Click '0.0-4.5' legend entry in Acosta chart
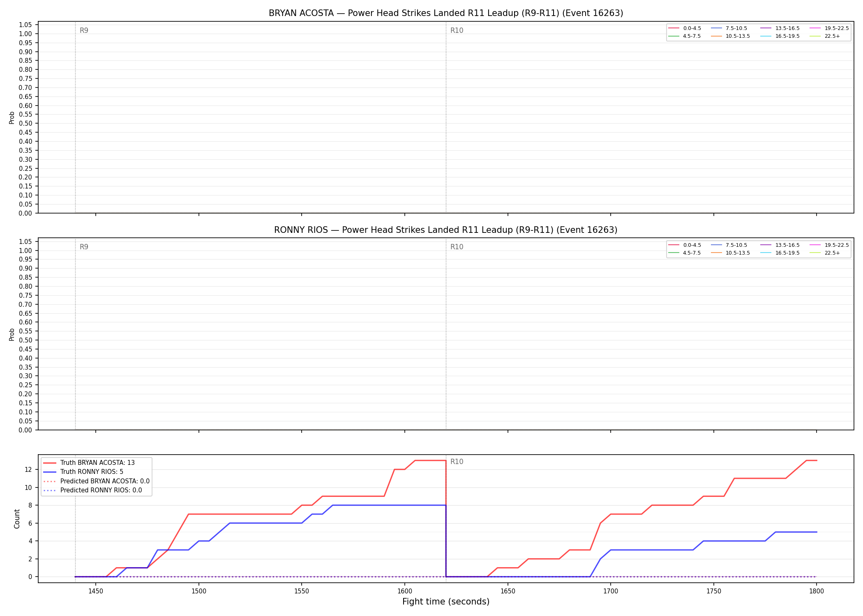Screen dimensions: 863x616 pyautogui.click(x=685, y=28)
